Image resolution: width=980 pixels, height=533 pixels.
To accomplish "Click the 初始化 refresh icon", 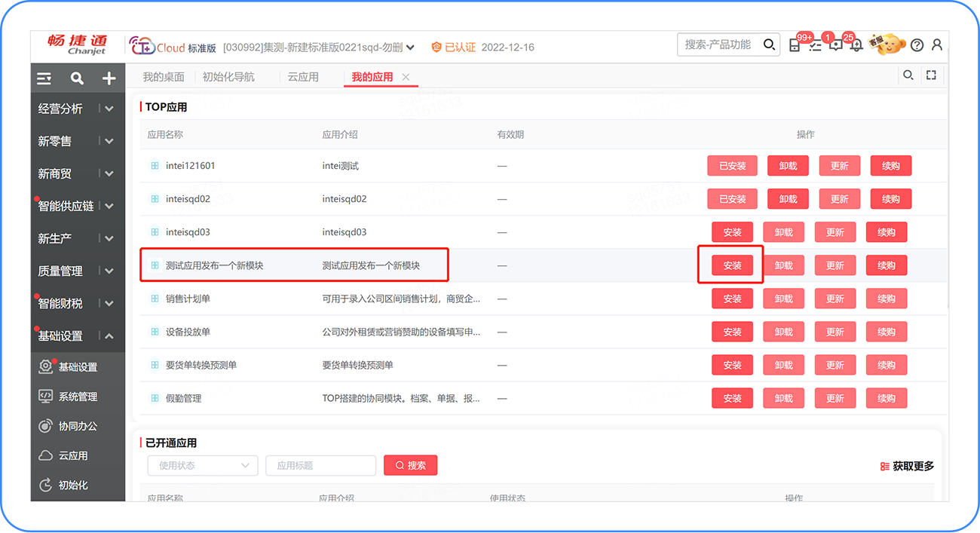I will pyautogui.click(x=46, y=485).
